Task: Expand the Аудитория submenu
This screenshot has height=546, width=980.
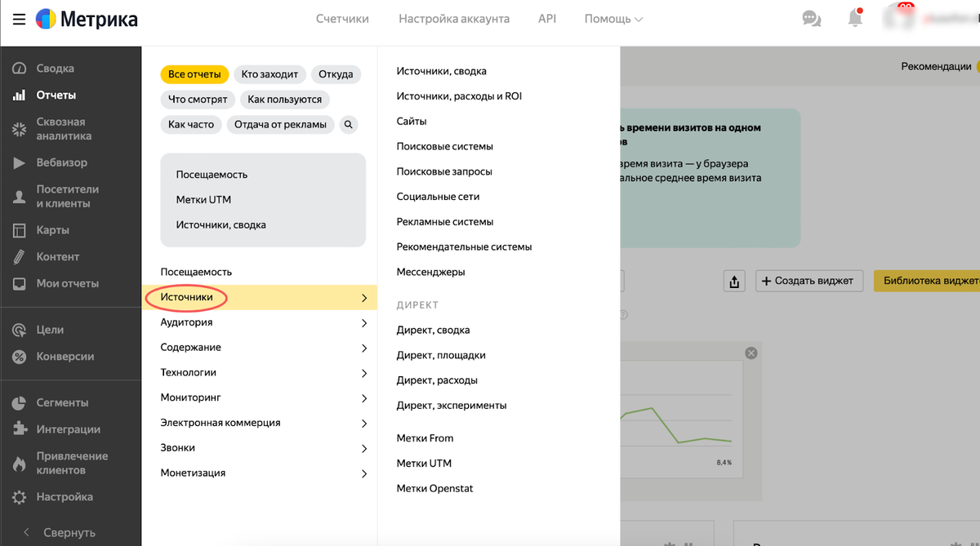Action: 259,322
